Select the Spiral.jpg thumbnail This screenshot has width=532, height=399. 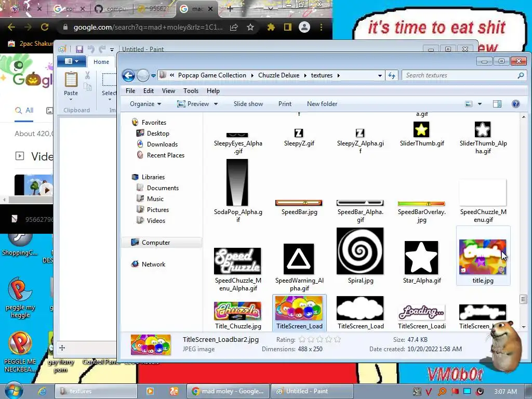(x=360, y=251)
